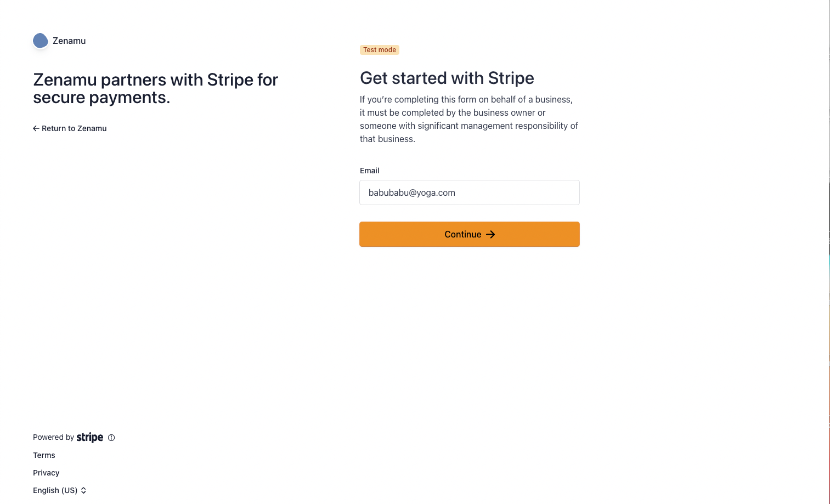
Task: Click the up-down chevron beside English (US)
Action: click(x=83, y=490)
